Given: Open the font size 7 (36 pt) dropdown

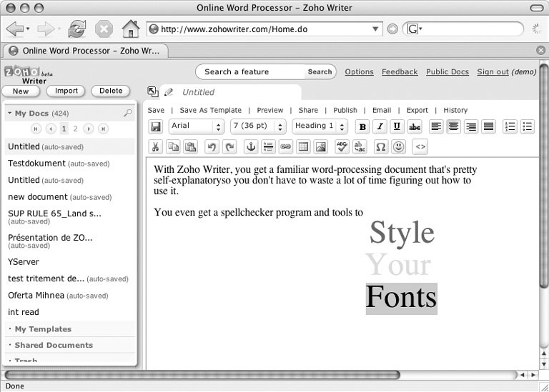Looking at the screenshot, I should click(x=258, y=126).
